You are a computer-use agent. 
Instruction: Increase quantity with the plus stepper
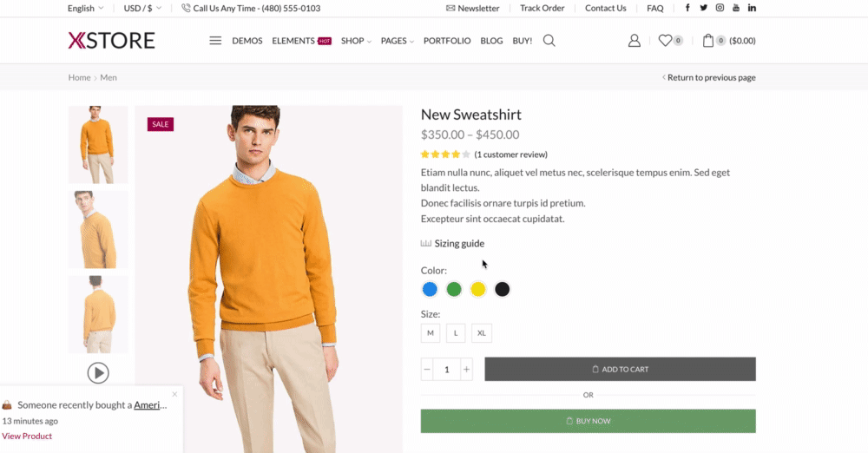(x=467, y=370)
